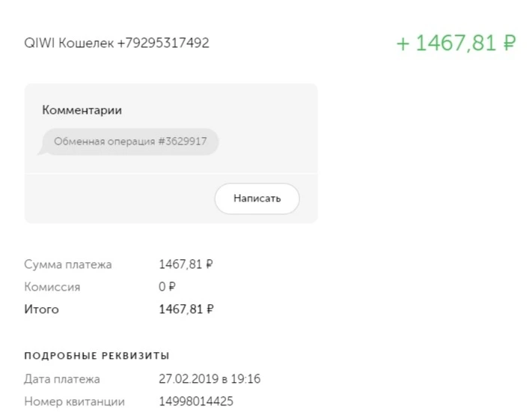Click the phone number +79295317492

163,43
